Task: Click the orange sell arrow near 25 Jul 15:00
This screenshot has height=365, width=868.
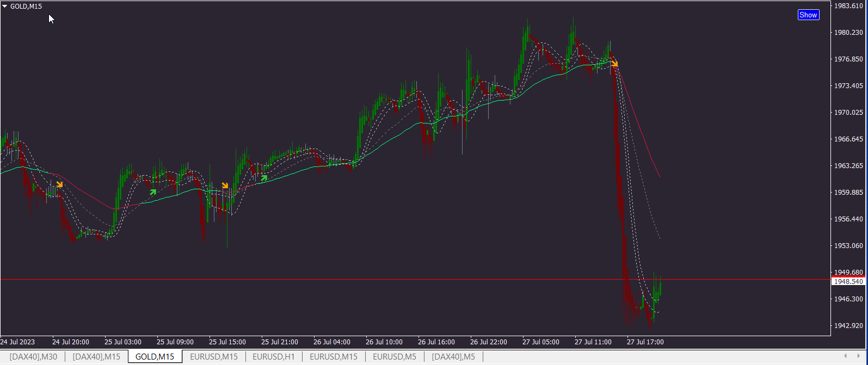Action: pyautogui.click(x=225, y=186)
